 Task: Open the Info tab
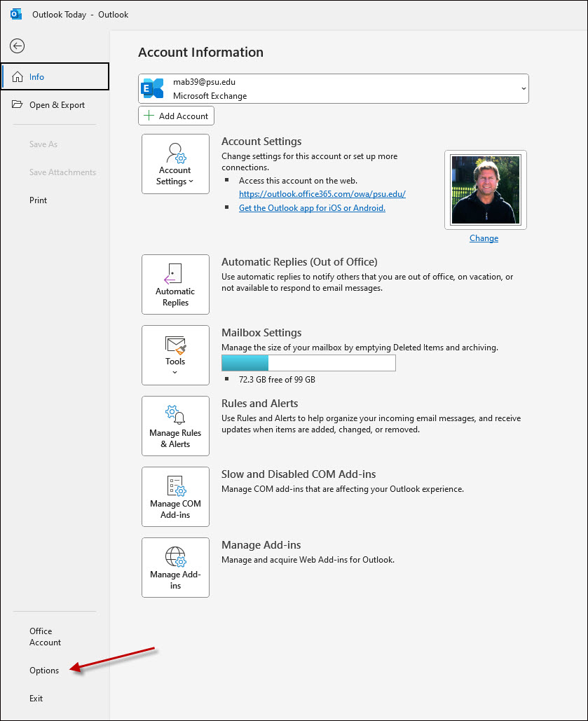55,77
